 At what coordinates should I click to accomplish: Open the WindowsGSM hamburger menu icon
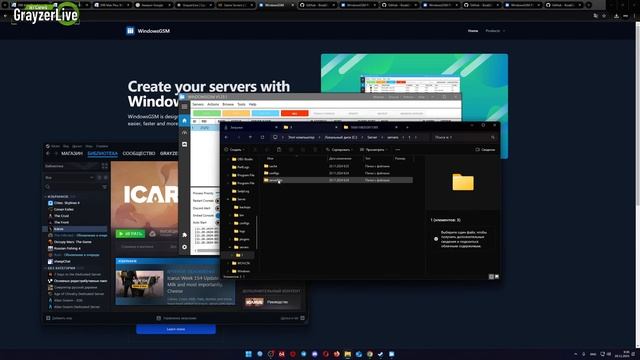(x=184, y=107)
